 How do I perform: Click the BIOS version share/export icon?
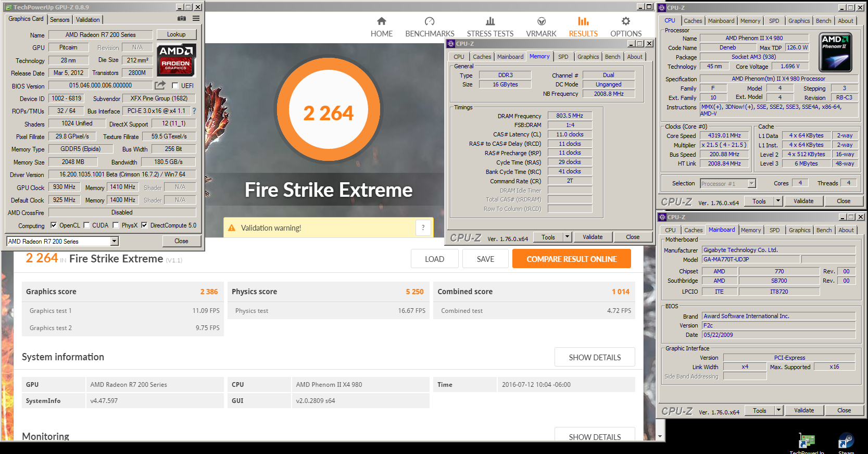pos(160,85)
